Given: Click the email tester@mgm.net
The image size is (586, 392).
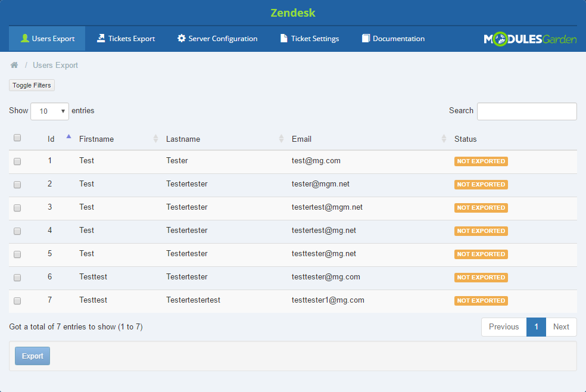Looking at the screenshot, I should coord(320,184).
